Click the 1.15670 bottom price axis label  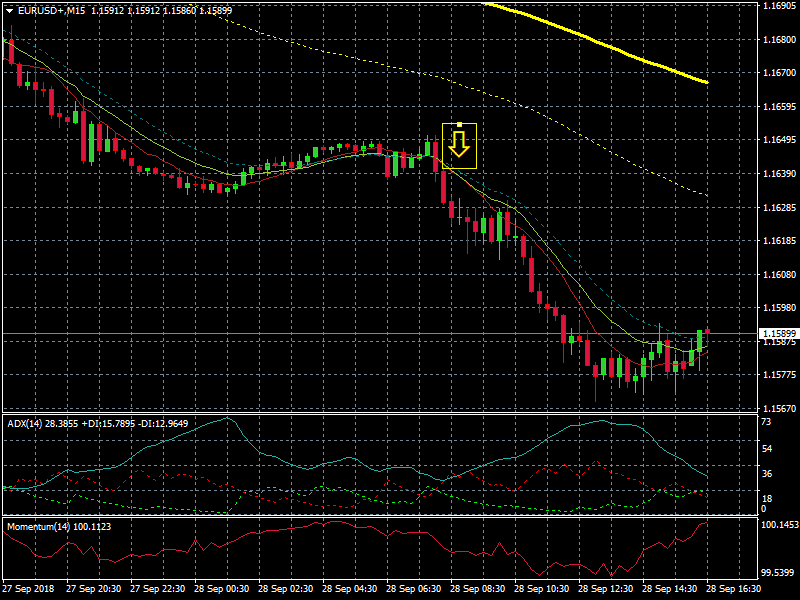pyautogui.click(x=778, y=409)
